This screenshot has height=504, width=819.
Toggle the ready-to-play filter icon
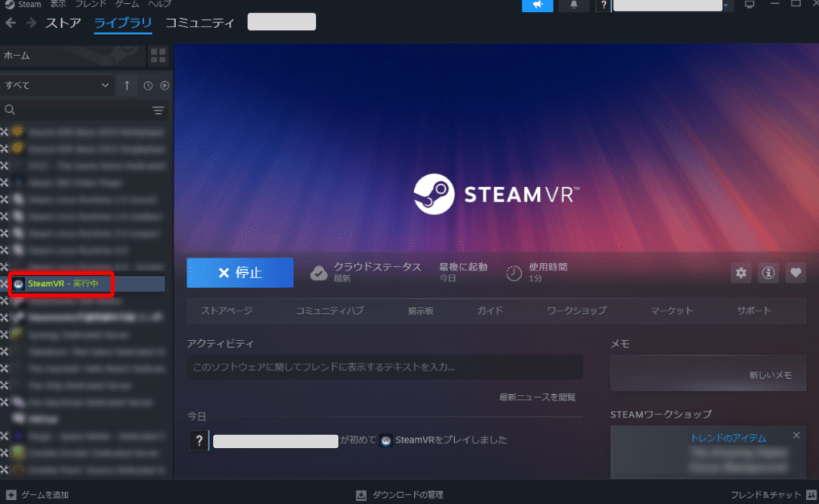pos(165,86)
